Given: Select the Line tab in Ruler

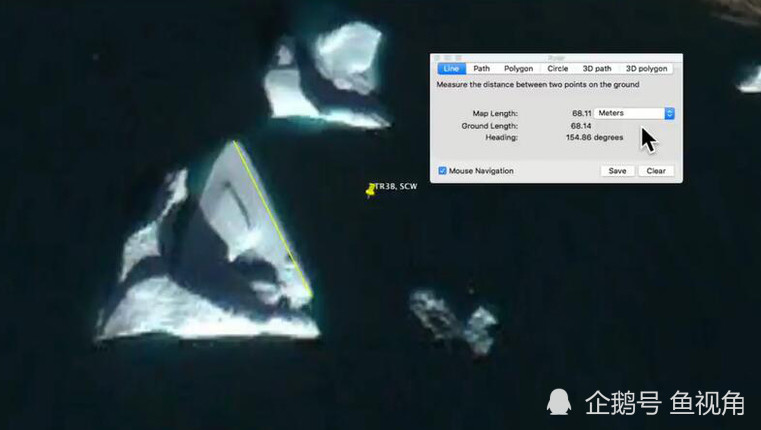Looking at the screenshot, I should coord(450,69).
